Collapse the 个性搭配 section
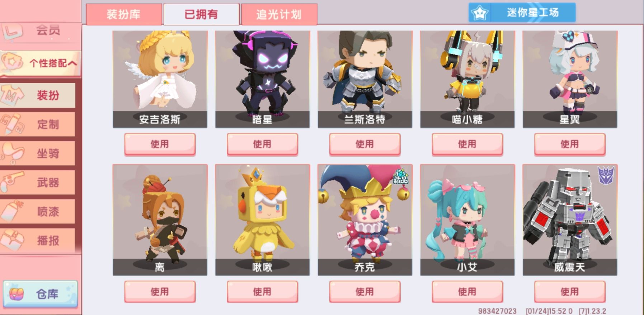The height and width of the screenshot is (315, 644). pyautogui.click(x=41, y=63)
